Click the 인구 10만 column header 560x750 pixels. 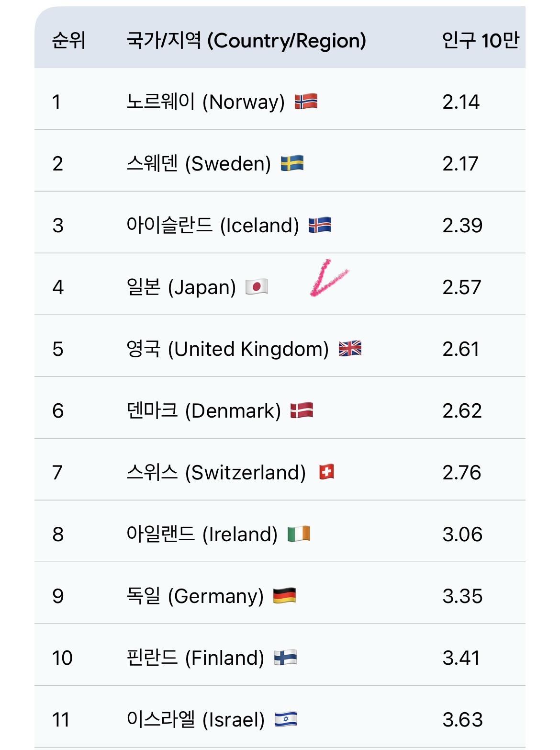click(x=480, y=40)
